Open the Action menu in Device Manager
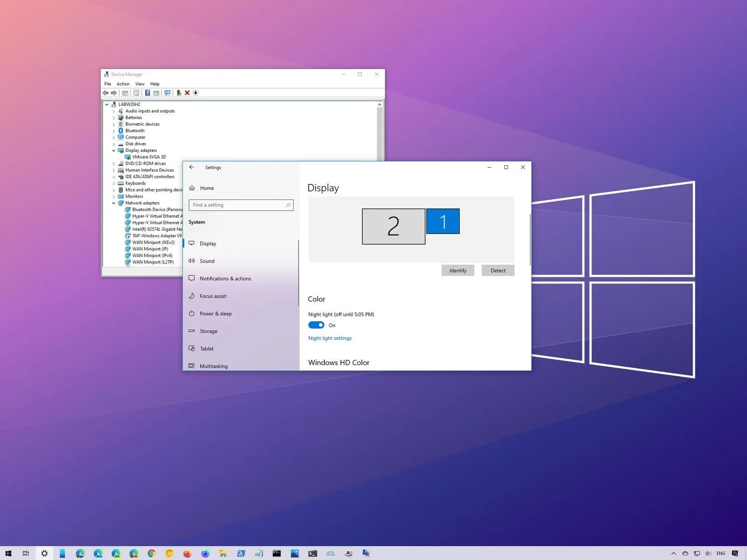The image size is (747, 560). tap(123, 84)
